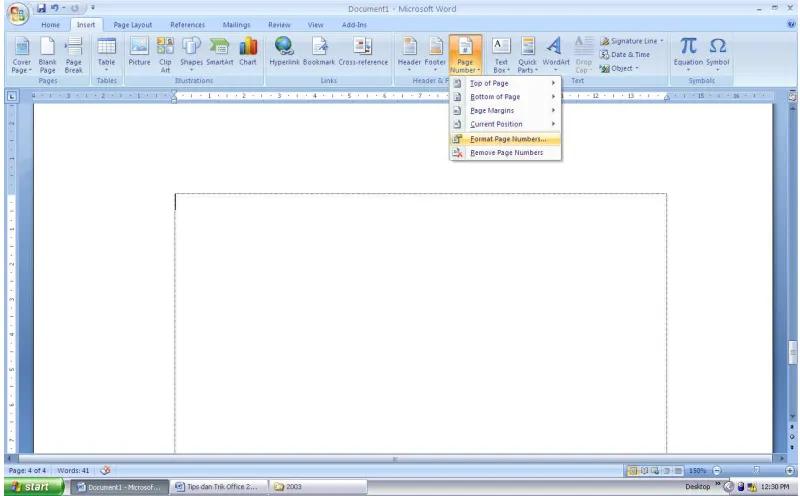Insert a Bookmark
This screenshot has height=496, width=800.
point(319,52)
